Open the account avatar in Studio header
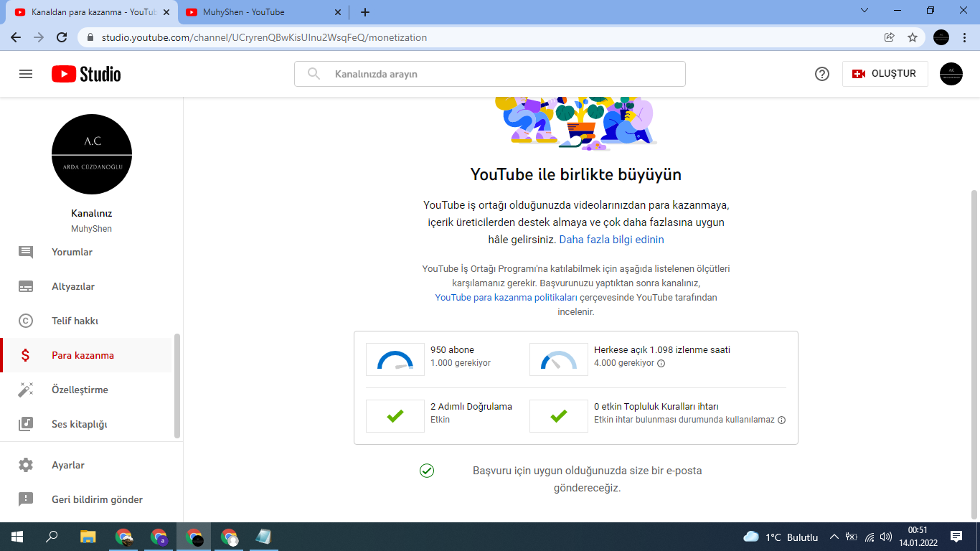This screenshot has width=980, height=551. coord(951,74)
